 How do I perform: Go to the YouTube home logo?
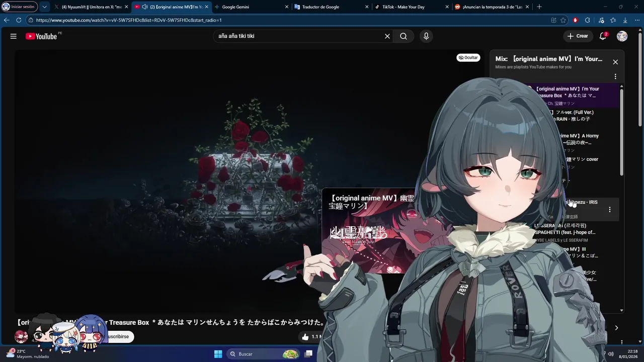coord(41,36)
